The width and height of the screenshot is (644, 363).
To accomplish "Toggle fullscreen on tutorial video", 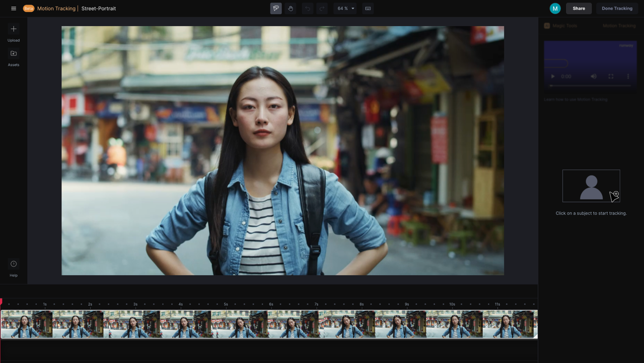I will click(611, 77).
